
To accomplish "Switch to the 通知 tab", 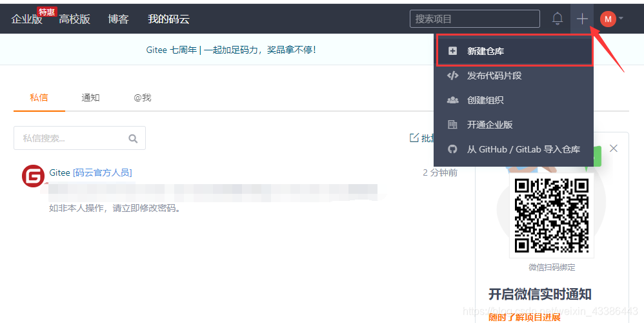I will tap(90, 98).
